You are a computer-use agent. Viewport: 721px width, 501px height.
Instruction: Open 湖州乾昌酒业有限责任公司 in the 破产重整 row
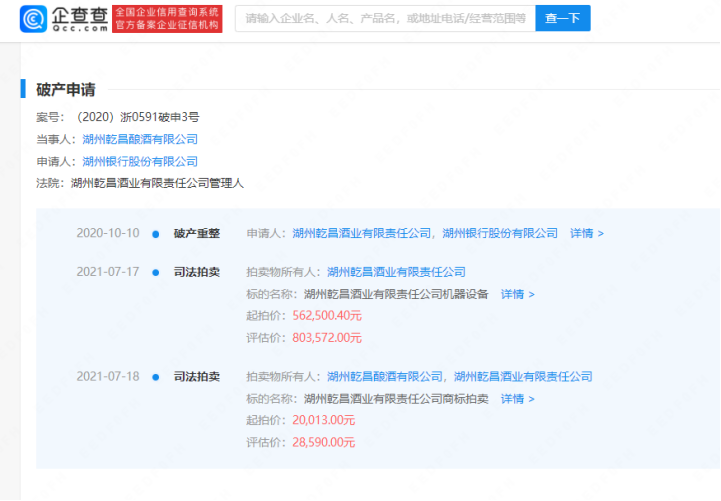pyautogui.click(x=363, y=233)
